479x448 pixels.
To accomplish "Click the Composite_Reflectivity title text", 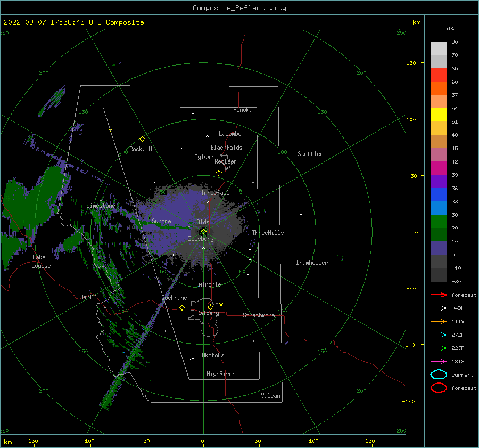I will click(240, 8).
